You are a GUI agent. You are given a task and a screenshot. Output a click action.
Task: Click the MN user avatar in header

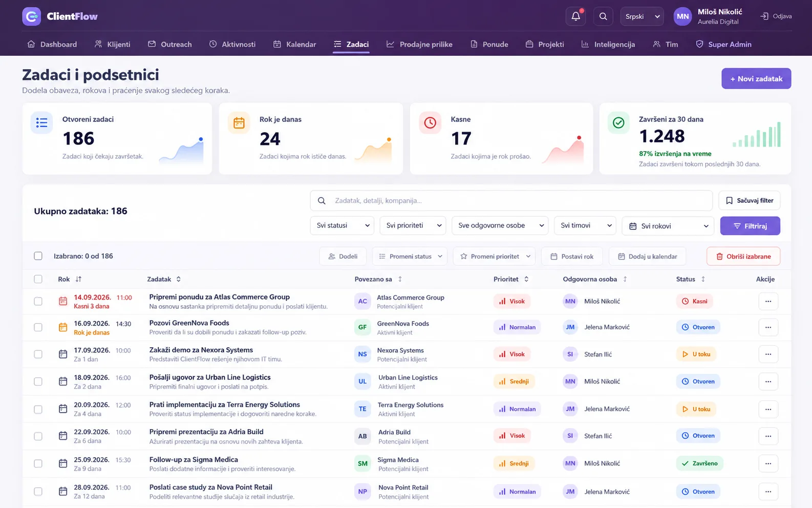tap(683, 16)
